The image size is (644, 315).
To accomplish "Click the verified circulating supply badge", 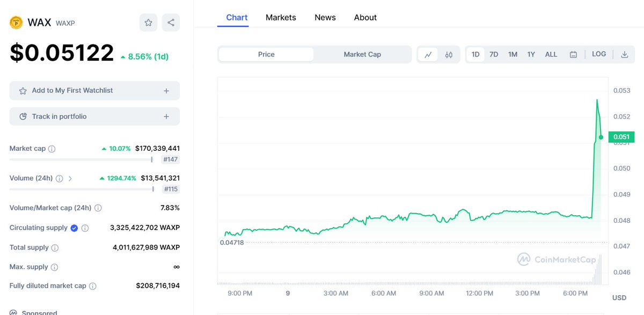I will pos(75,228).
